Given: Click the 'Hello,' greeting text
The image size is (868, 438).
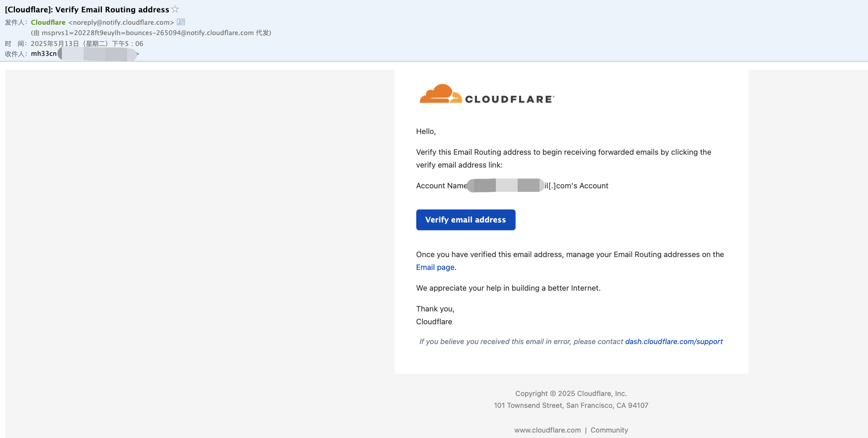Looking at the screenshot, I should [426, 131].
